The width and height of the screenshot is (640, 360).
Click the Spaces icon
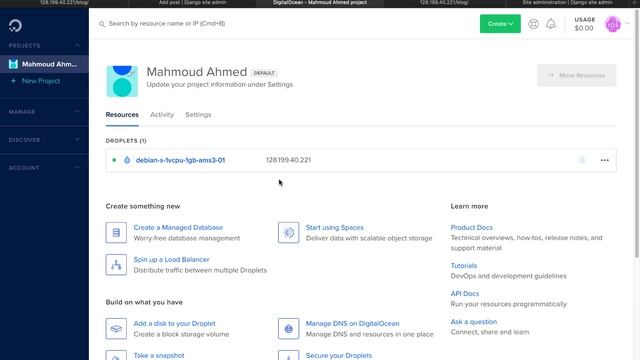tap(289, 233)
